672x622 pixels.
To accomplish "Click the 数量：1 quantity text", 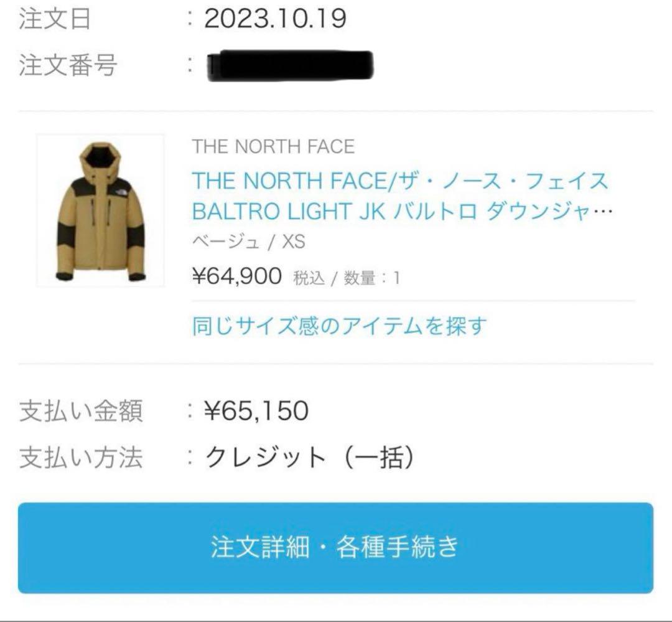I will 372,278.
